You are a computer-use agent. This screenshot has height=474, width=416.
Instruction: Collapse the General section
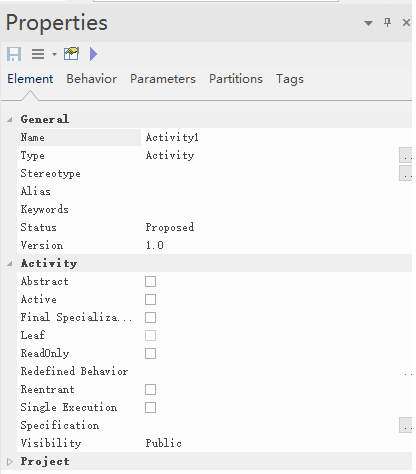click(x=10, y=119)
